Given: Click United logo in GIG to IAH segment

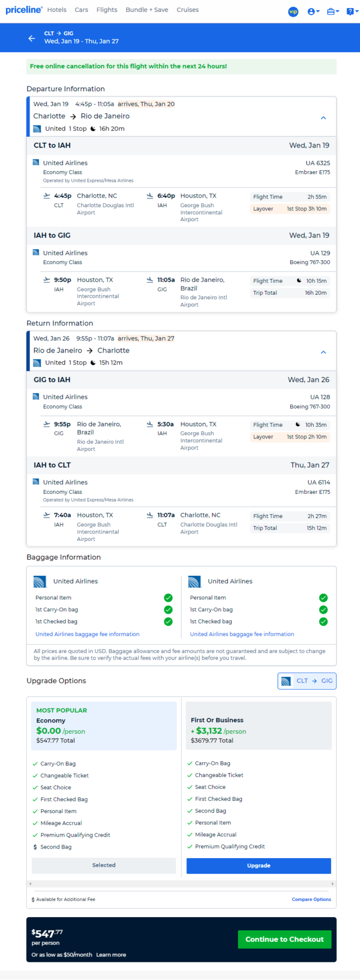Looking at the screenshot, I should click(36, 397).
